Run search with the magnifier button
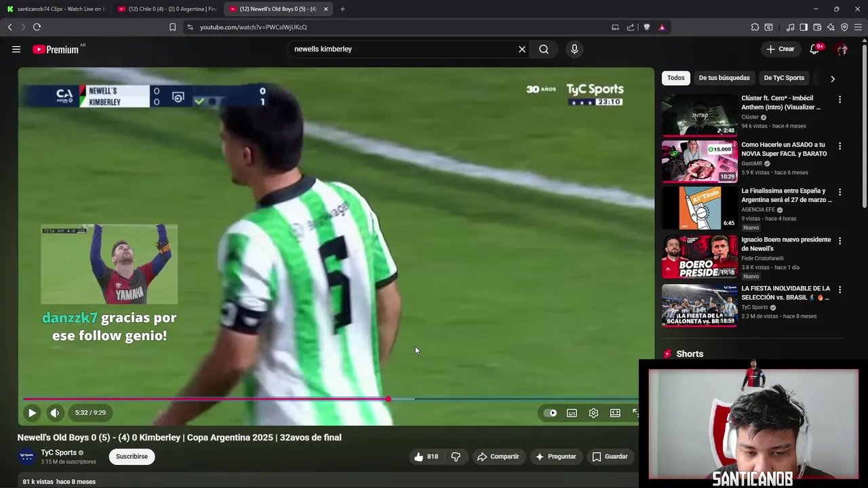This screenshot has width=868, height=488. coord(544,49)
